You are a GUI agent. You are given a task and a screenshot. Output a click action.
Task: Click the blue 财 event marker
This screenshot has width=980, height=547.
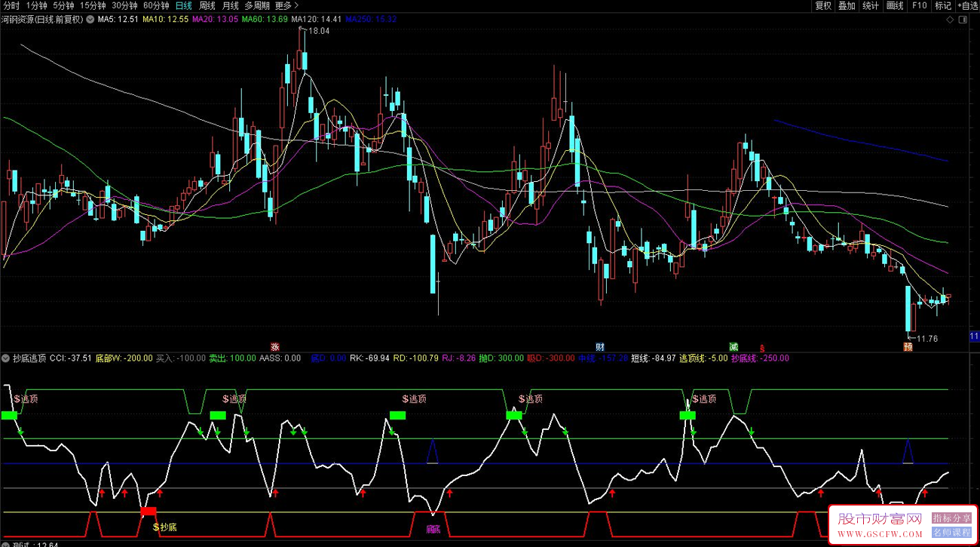tap(600, 347)
